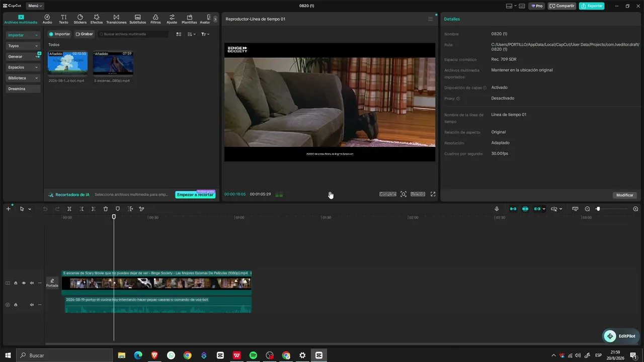Add a marker with the shield icon
The height and width of the screenshot is (362, 644).
point(118,209)
